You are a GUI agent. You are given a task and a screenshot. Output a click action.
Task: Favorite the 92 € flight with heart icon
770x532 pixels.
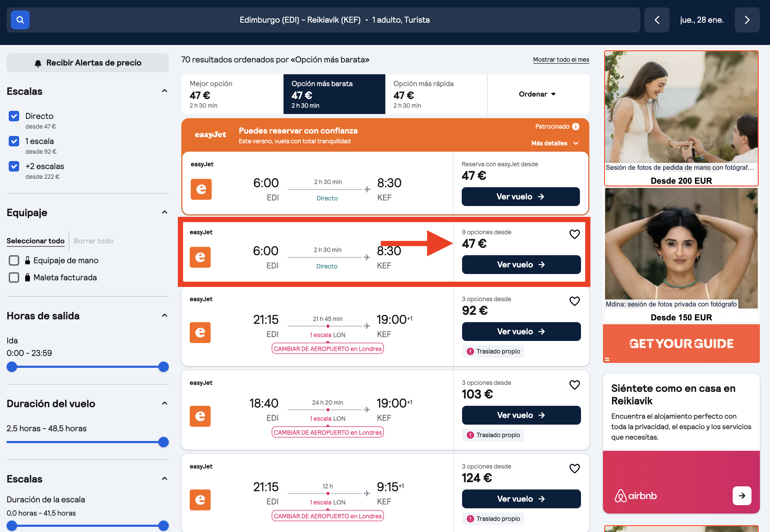(574, 301)
